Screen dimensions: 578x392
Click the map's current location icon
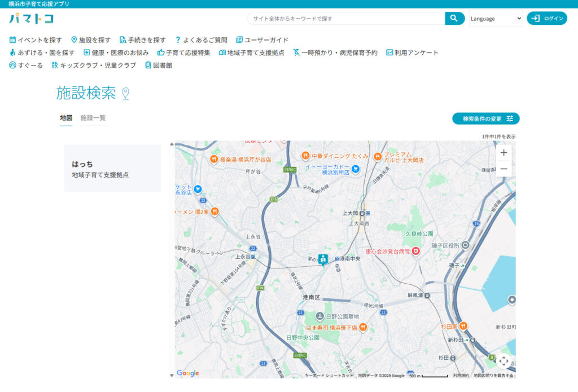[503, 361]
